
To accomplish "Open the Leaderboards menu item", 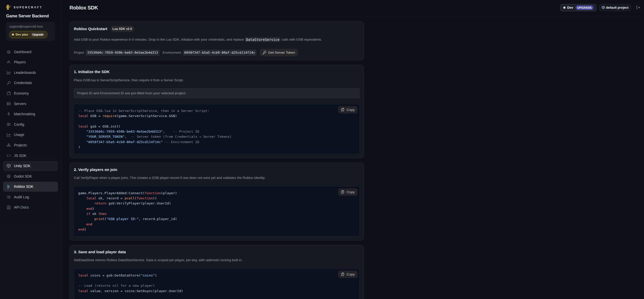I will (x=30, y=73).
